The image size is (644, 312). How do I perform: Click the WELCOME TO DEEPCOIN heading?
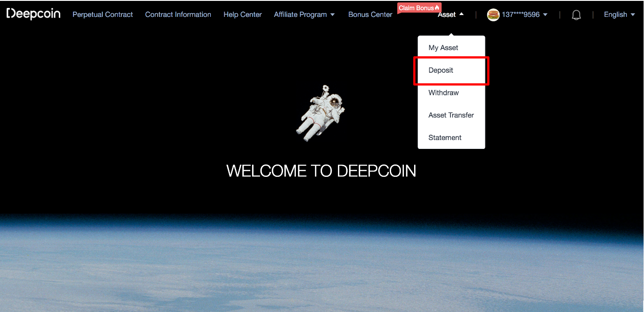coord(321,171)
